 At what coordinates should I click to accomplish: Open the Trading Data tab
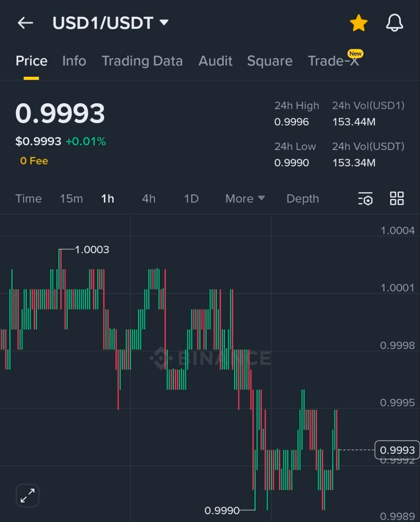142,61
